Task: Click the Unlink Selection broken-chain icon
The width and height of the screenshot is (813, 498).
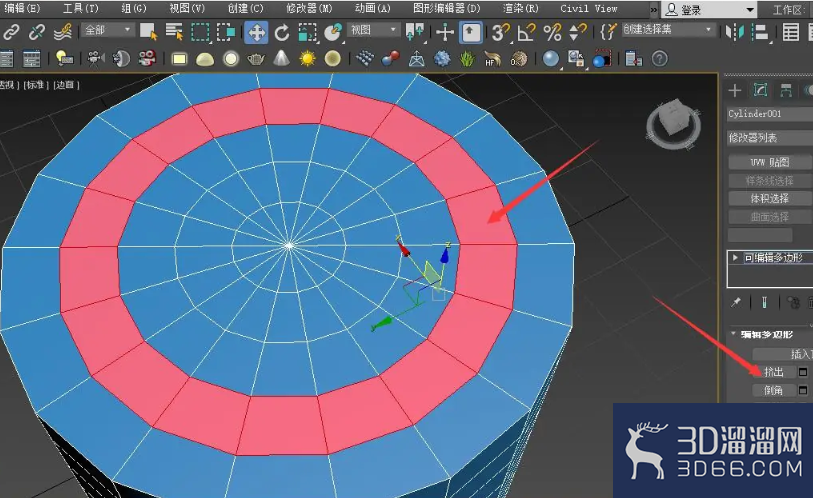Action: click(37, 32)
